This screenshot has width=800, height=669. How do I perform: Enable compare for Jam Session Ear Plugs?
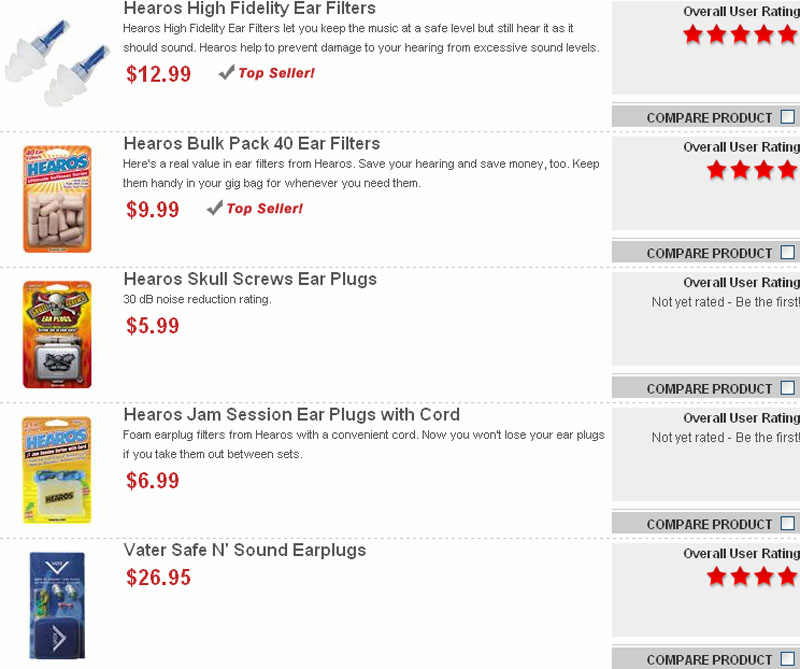coord(788,523)
